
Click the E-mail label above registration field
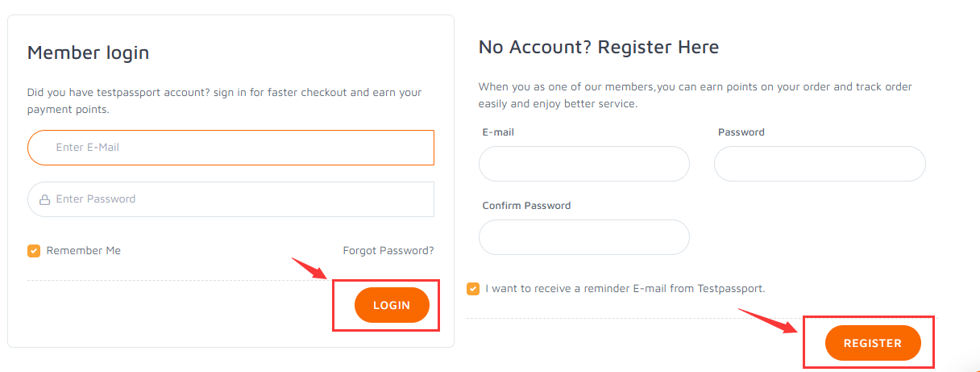pyautogui.click(x=498, y=132)
